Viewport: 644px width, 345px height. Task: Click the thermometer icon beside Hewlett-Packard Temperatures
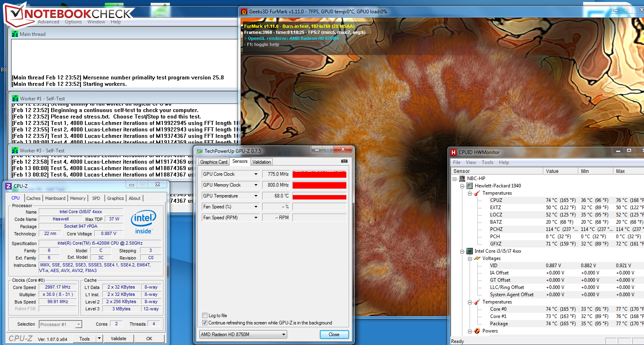click(x=477, y=193)
